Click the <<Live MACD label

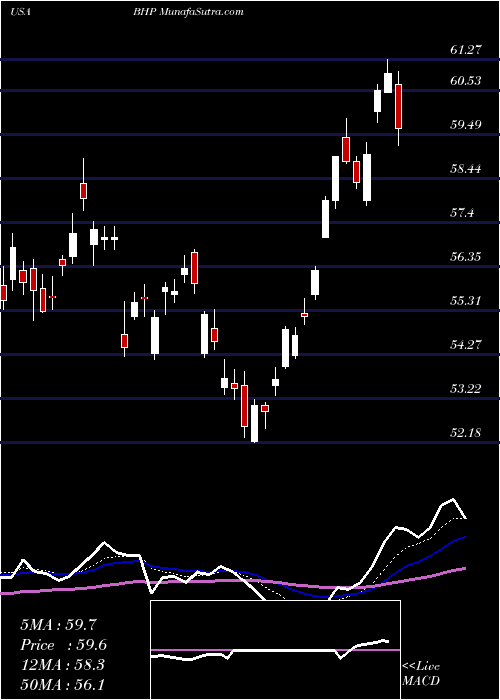tap(421, 674)
